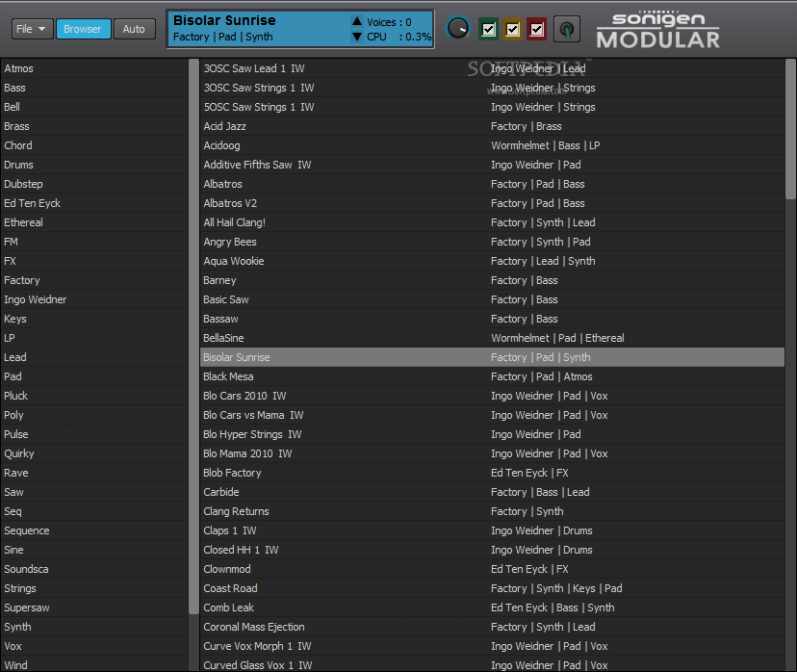
Task: Adjust the master volume knob
Action: tap(458, 29)
